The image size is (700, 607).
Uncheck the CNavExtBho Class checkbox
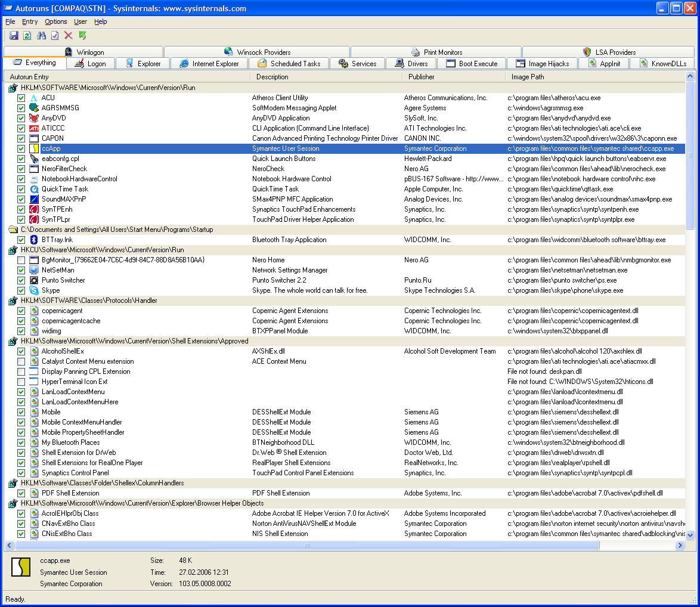[x=21, y=524]
